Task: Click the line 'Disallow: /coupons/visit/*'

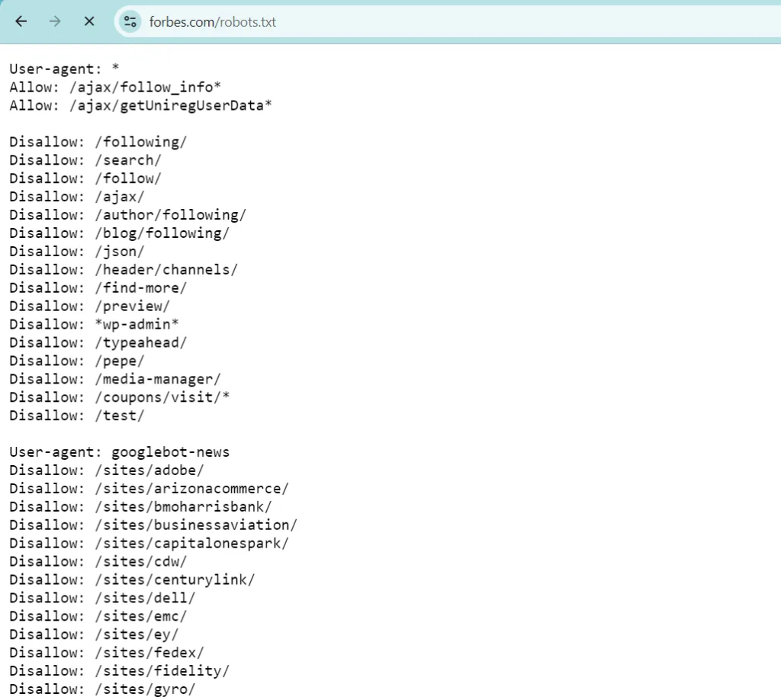Action: pos(119,397)
